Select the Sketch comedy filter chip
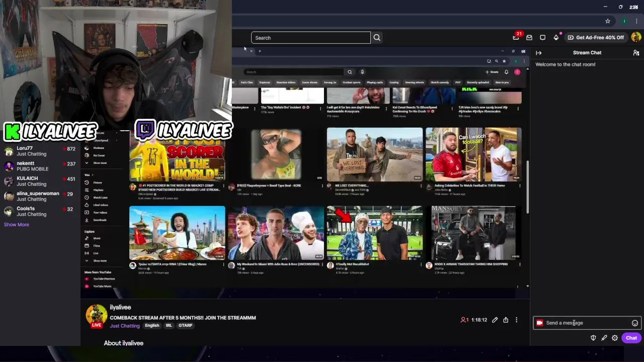Viewport: 644px width, 362px height. click(440, 82)
